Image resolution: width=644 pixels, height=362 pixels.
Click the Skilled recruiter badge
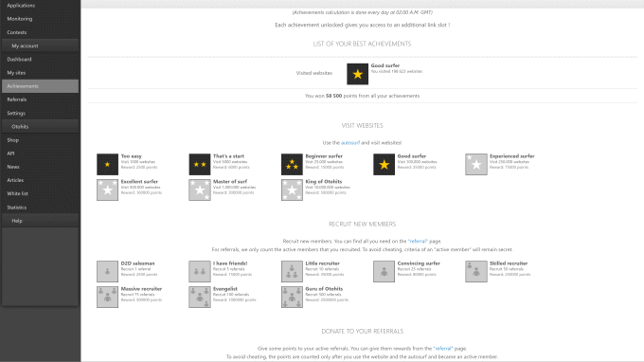coord(476,272)
